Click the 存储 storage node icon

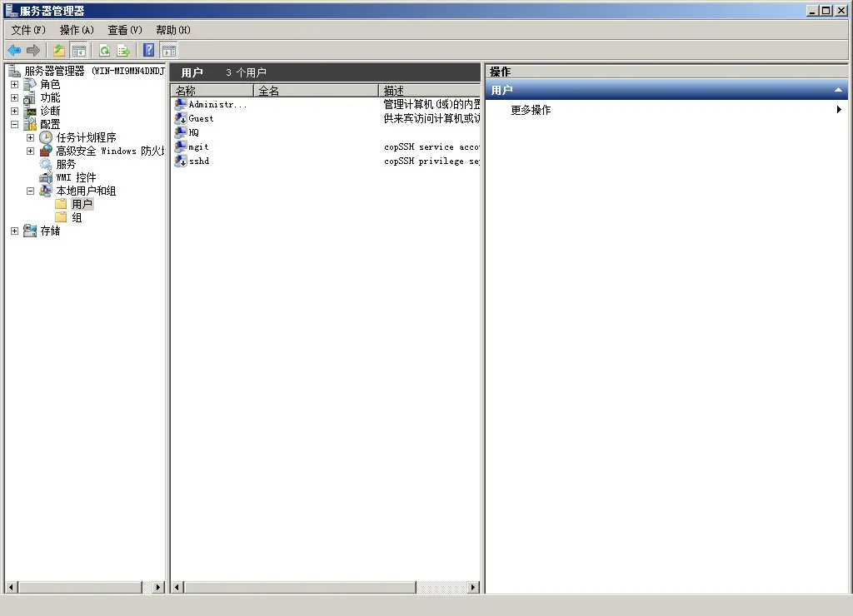coord(30,231)
